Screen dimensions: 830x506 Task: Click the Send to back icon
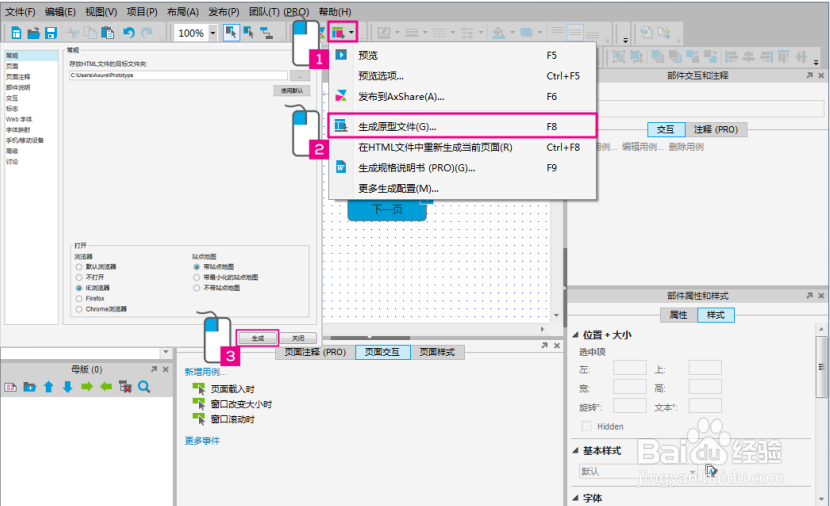[x=675, y=57]
